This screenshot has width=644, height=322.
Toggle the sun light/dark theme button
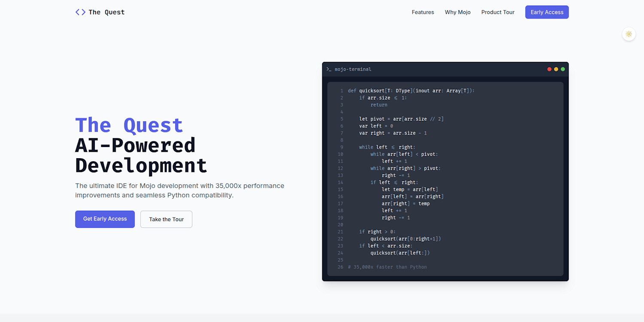(629, 34)
